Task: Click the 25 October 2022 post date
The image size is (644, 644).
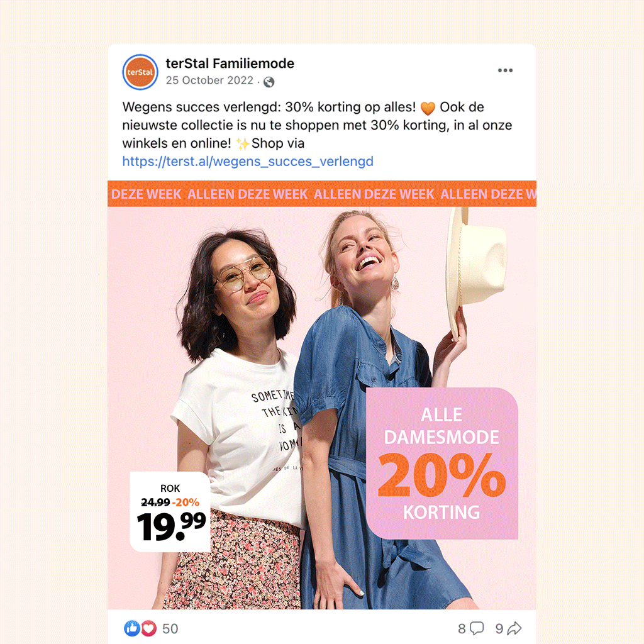Action: pos(209,80)
